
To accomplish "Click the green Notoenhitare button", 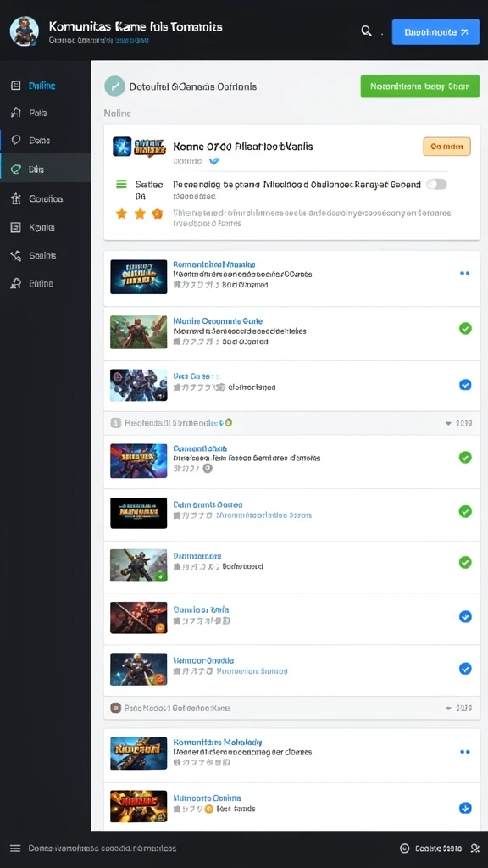I will click(x=420, y=86).
